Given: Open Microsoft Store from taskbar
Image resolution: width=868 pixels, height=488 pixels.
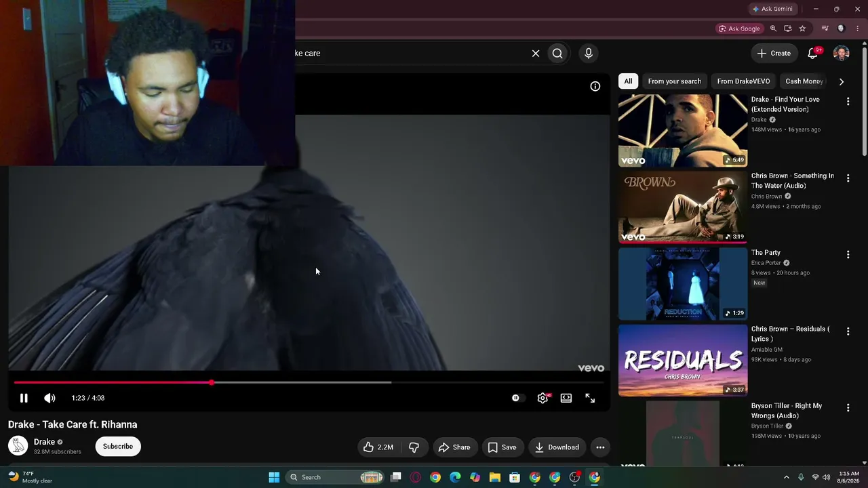Looking at the screenshot, I should pos(515,477).
